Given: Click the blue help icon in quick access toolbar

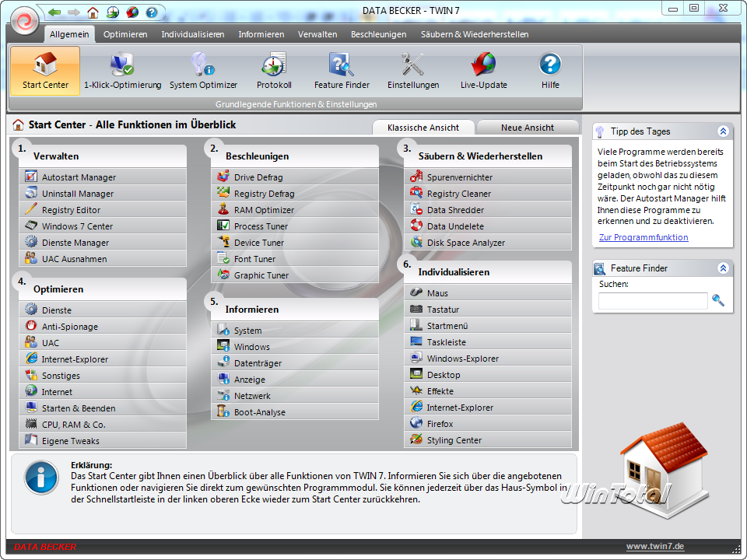Looking at the screenshot, I should 152,12.
